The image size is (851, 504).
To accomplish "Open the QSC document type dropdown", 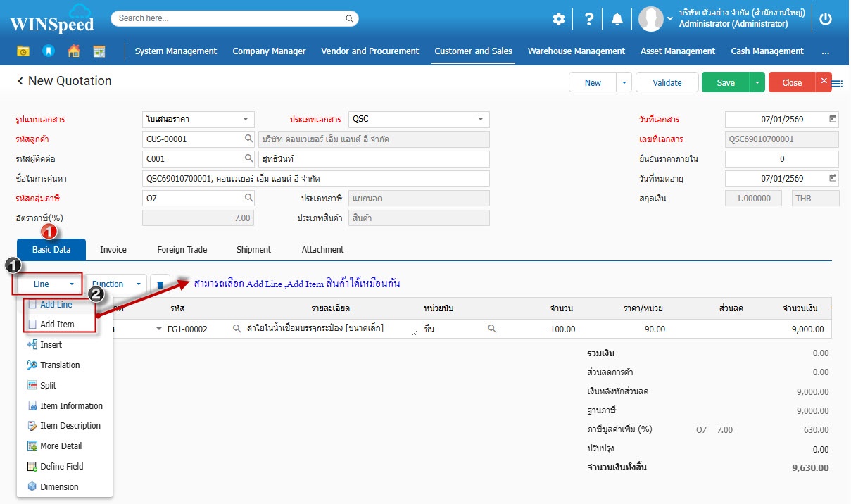I will pos(480,120).
